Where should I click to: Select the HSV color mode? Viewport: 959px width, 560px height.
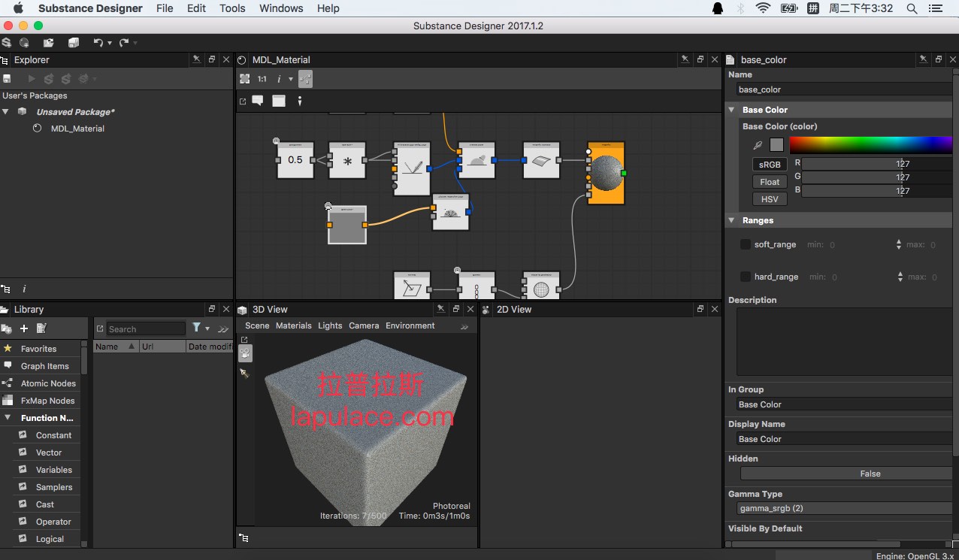770,199
